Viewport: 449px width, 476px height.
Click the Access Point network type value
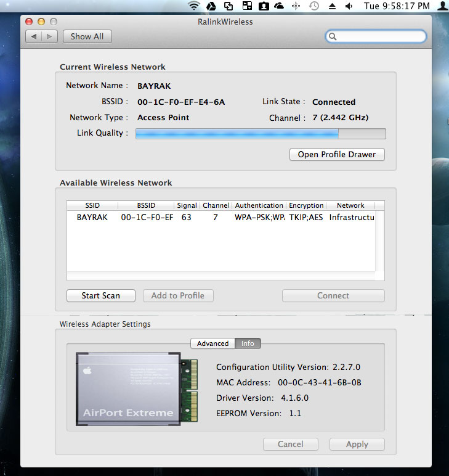point(163,118)
